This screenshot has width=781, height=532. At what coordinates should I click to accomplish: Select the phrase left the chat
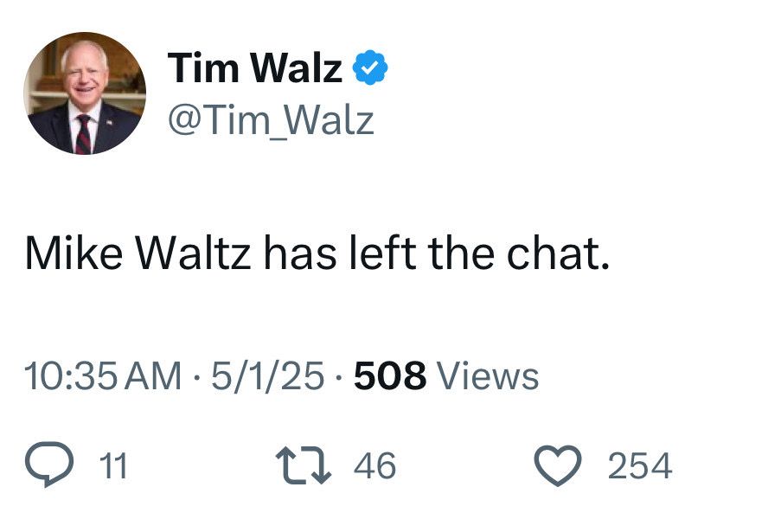pyautogui.click(x=479, y=253)
